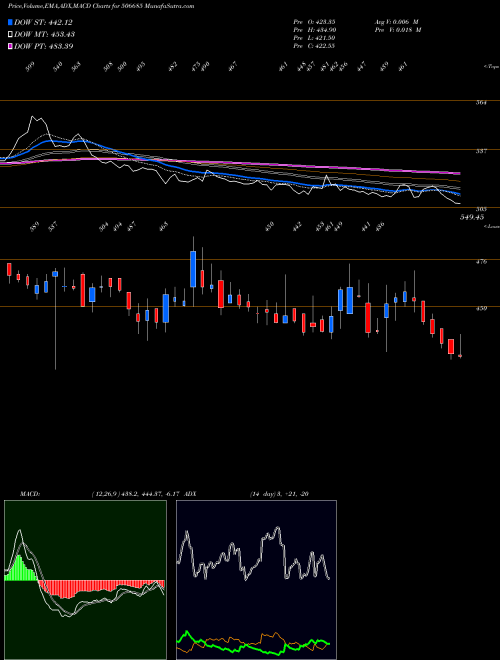Select the 'DOW PT: 483.39' legend label
This screenshot has height=660, width=500.
(44, 46)
